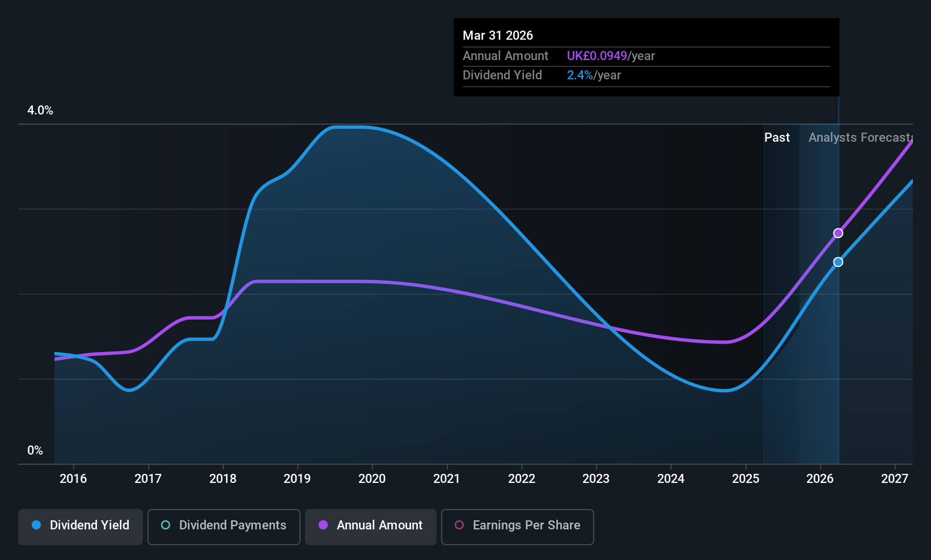This screenshot has width=931, height=560.
Task: Click the Past region label
Action: (x=777, y=137)
